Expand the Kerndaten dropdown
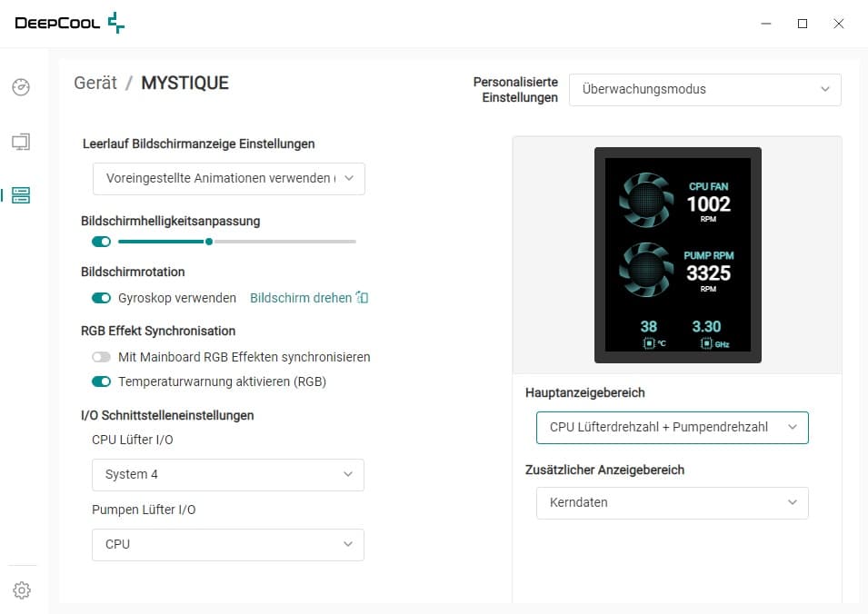The width and height of the screenshot is (868, 614). (x=672, y=502)
